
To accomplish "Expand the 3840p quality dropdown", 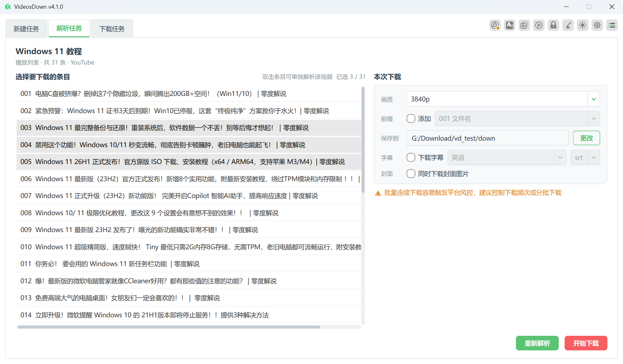I will pos(593,99).
